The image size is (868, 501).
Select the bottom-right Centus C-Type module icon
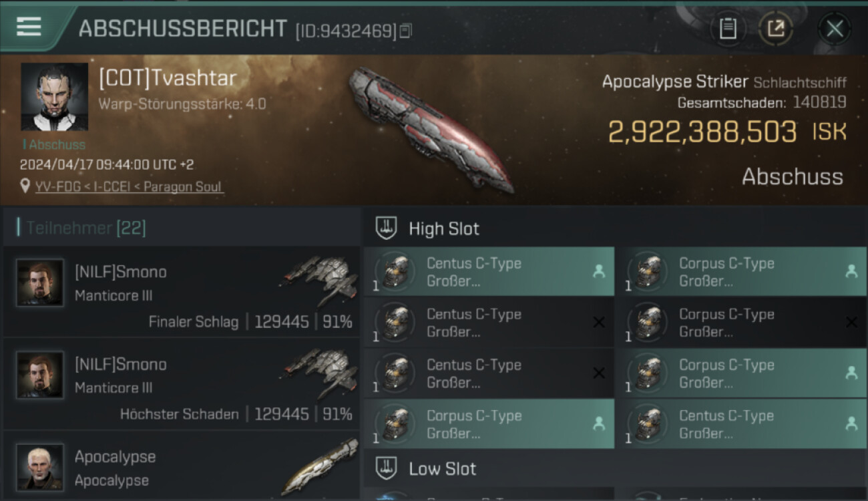point(648,424)
